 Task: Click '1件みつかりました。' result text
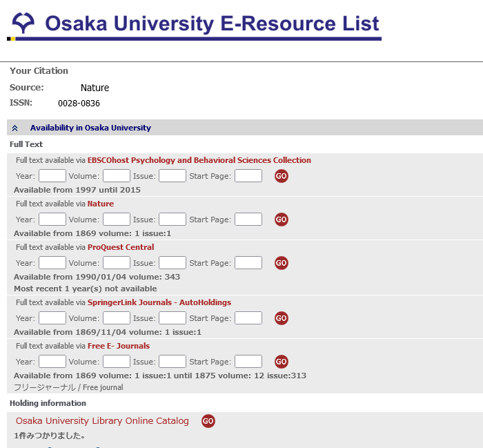point(50,436)
